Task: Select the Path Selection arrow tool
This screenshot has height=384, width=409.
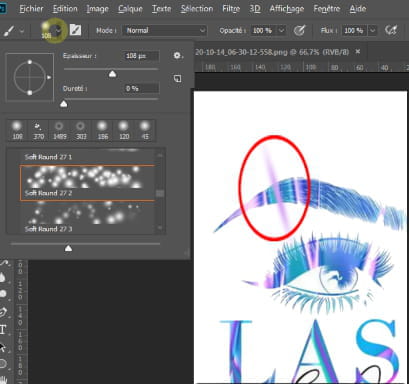Action: [3, 347]
